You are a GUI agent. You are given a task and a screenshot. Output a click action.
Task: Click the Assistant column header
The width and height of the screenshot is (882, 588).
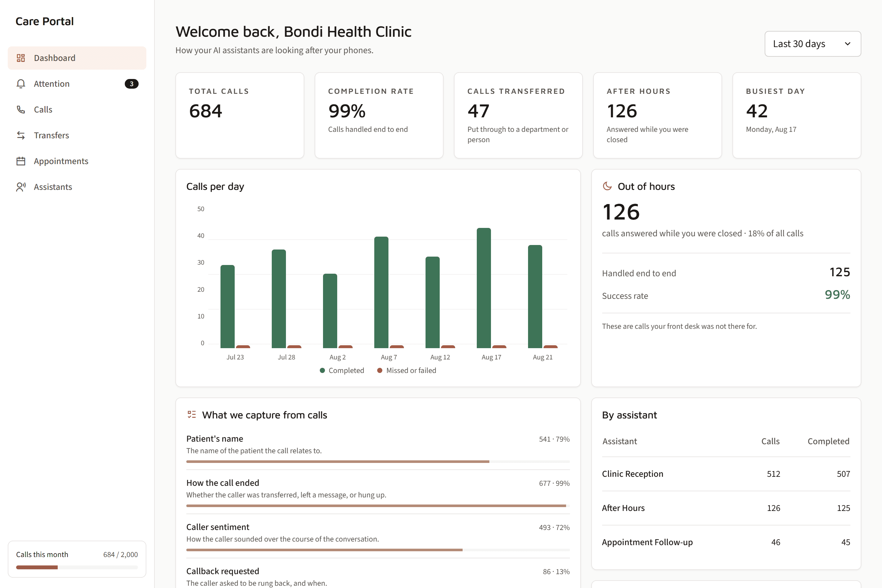[x=620, y=441]
